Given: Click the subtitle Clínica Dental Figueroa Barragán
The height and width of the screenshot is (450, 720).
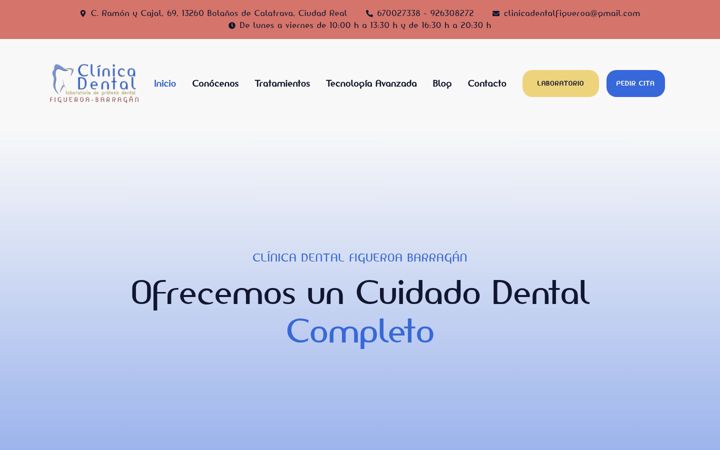Looking at the screenshot, I should pyautogui.click(x=360, y=258).
